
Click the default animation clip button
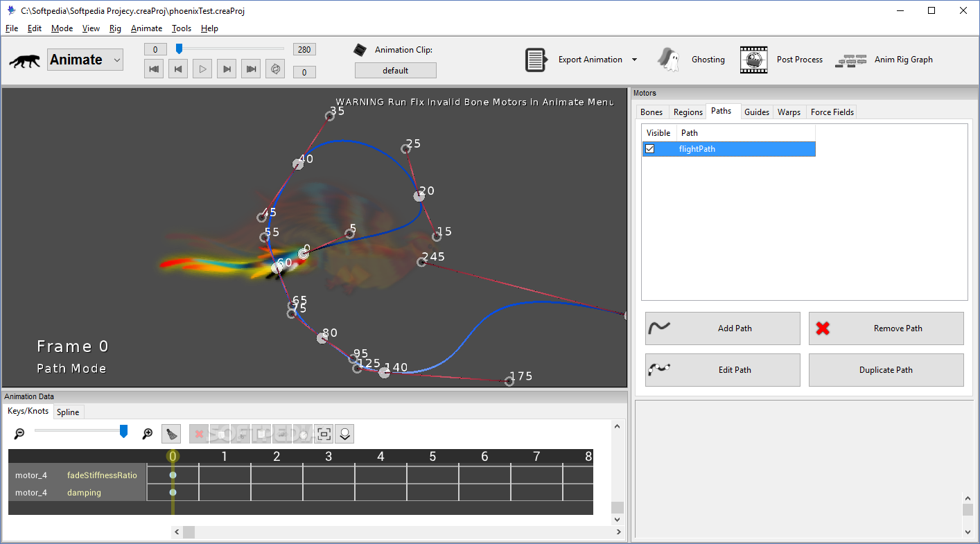[396, 71]
